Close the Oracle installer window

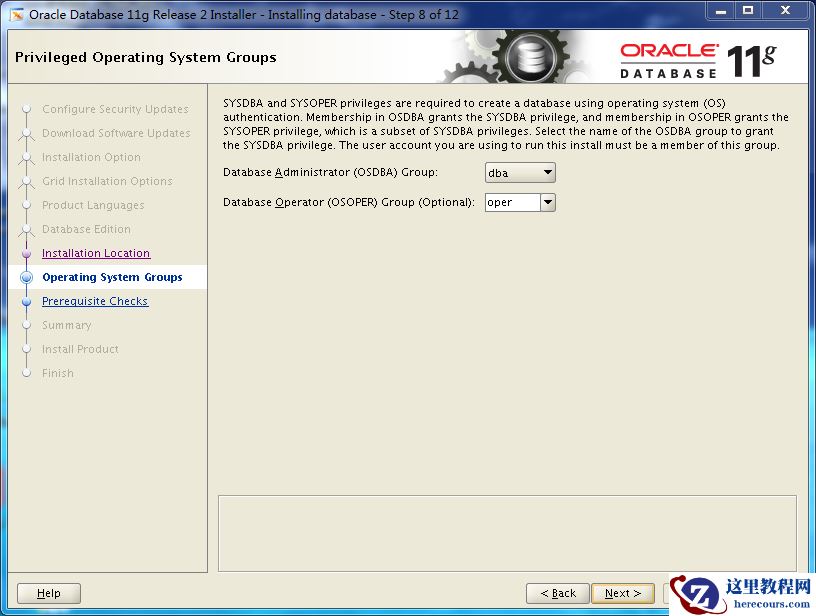(785, 10)
